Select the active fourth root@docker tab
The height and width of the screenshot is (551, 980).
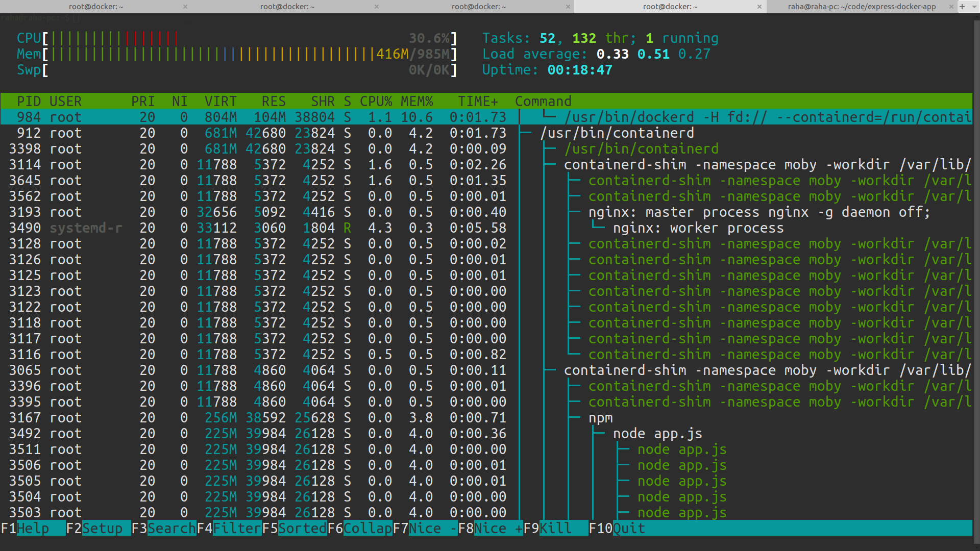pyautogui.click(x=670, y=7)
